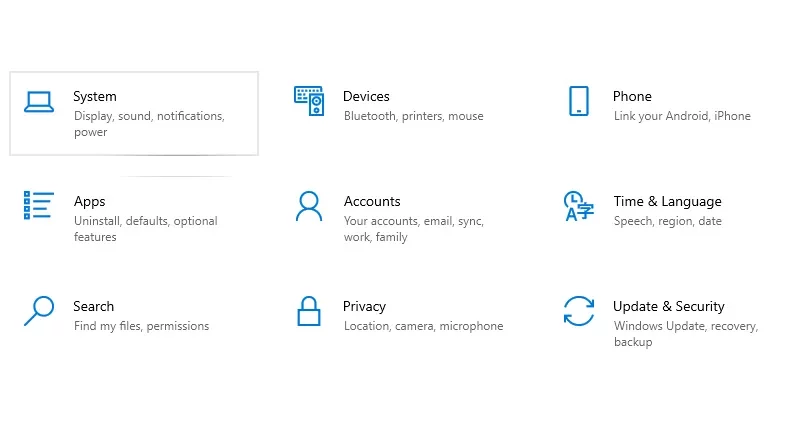Click the Phone icon
Screen dimensions: 800x435
coord(579,101)
